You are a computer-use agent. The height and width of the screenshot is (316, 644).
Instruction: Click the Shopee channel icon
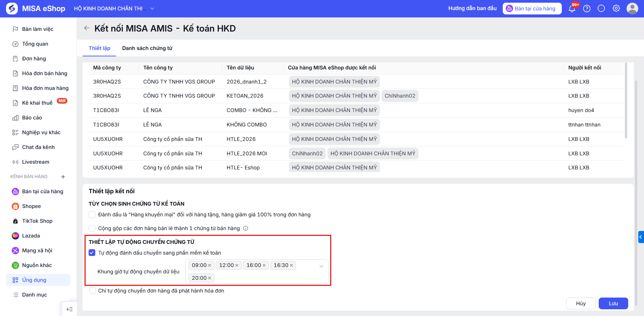click(x=15, y=206)
